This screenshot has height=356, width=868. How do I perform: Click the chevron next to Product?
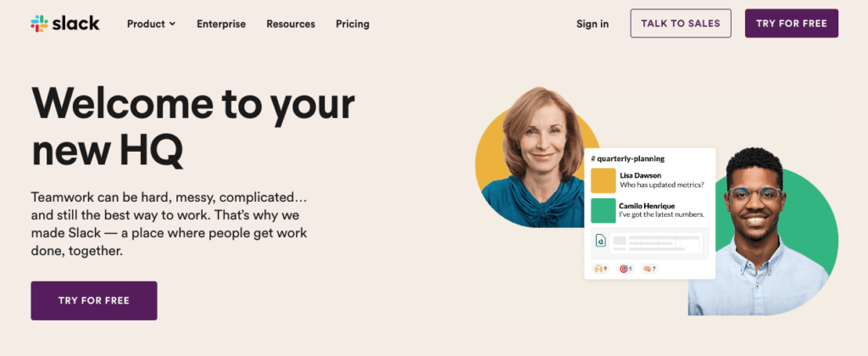[172, 24]
